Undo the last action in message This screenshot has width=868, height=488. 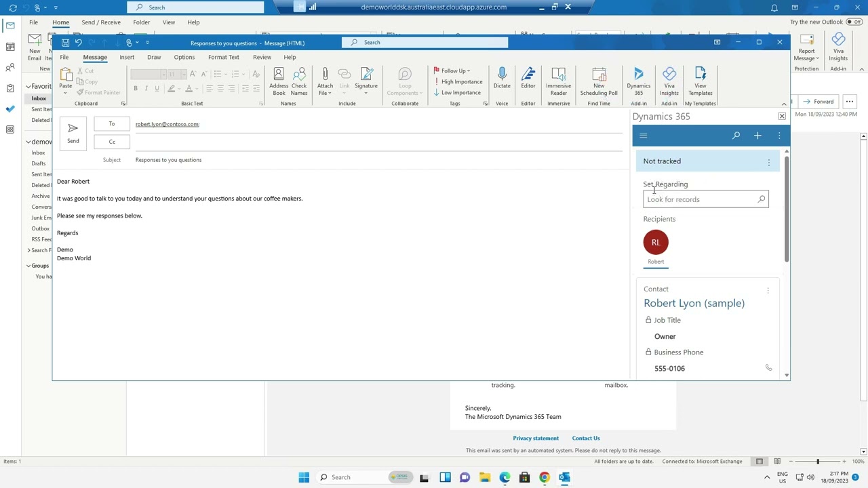(x=79, y=43)
